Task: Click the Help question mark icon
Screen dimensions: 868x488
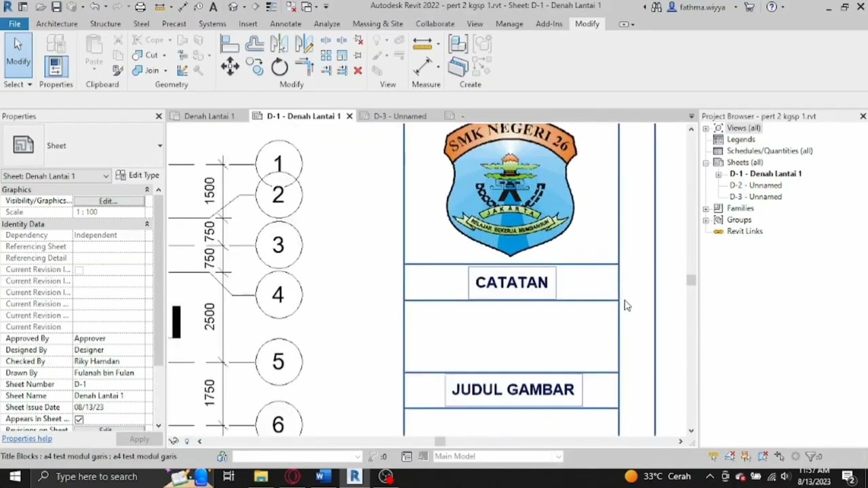Action: pyautogui.click(x=772, y=7)
